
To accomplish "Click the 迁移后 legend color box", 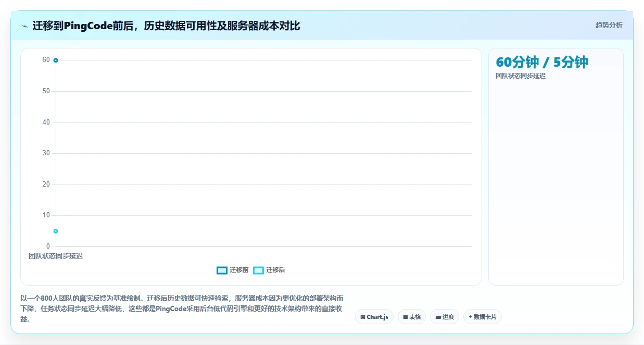I will coord(258,270).
